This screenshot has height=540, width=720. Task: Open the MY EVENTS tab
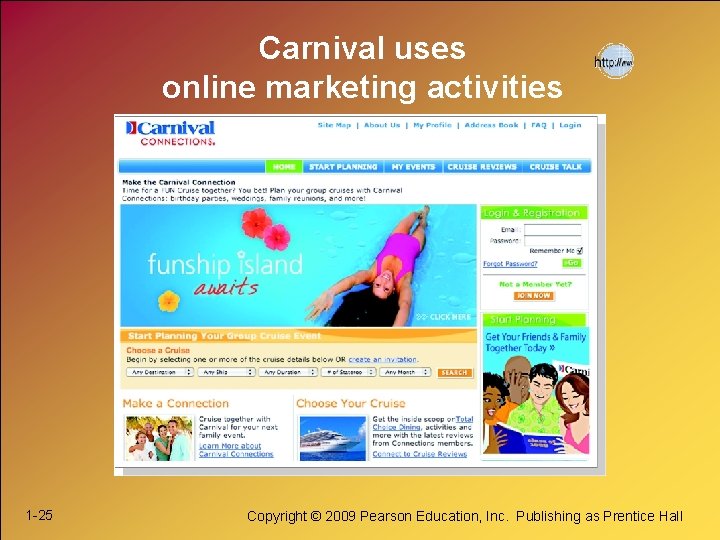(x=413, y=167)
